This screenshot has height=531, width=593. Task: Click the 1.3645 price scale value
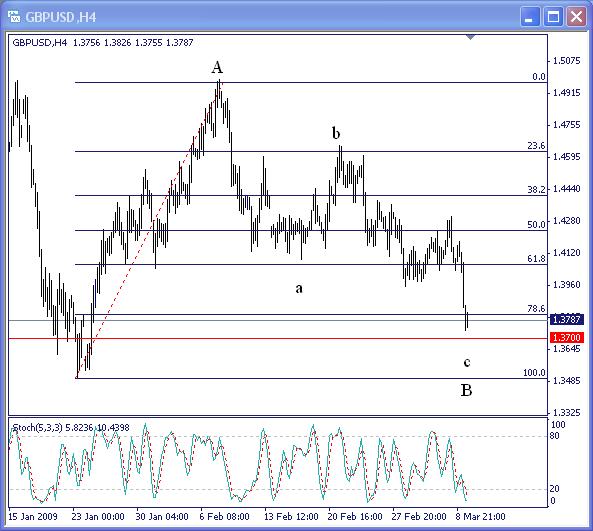tap(567, 348)
